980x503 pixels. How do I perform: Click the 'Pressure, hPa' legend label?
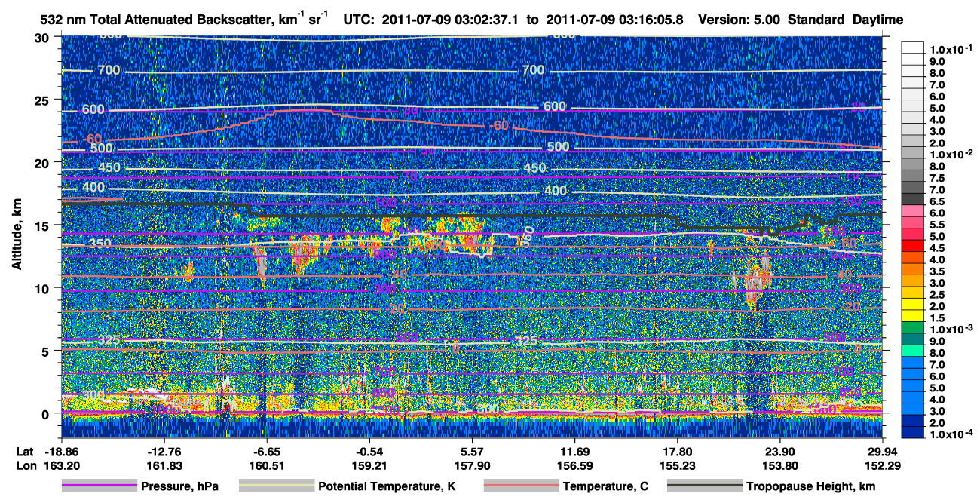179,487
